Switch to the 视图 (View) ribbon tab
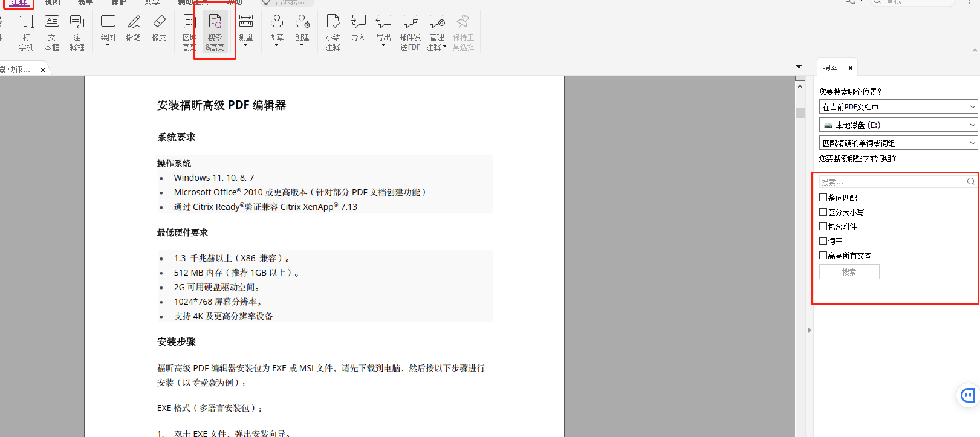 click(x=52, y=2)
